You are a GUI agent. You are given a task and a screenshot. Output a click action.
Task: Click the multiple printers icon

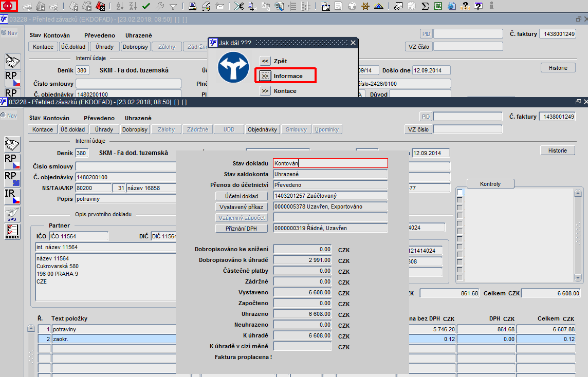tap(206, 6)
